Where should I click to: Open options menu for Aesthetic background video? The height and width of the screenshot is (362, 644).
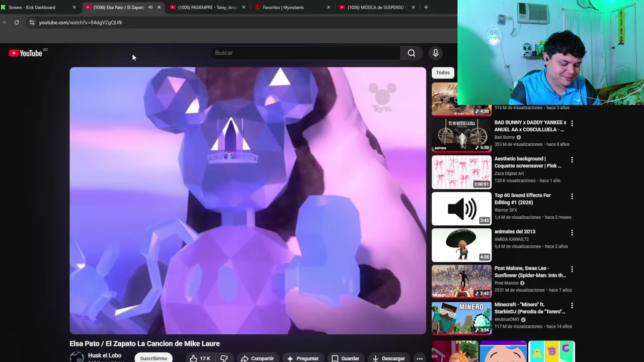[572, 159]
